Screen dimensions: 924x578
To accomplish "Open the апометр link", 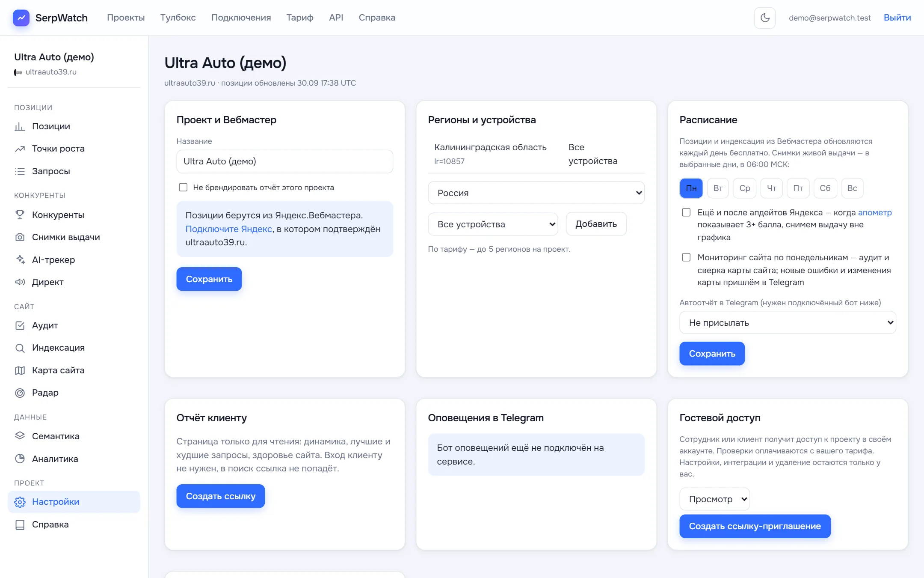I will coord(875,212).
